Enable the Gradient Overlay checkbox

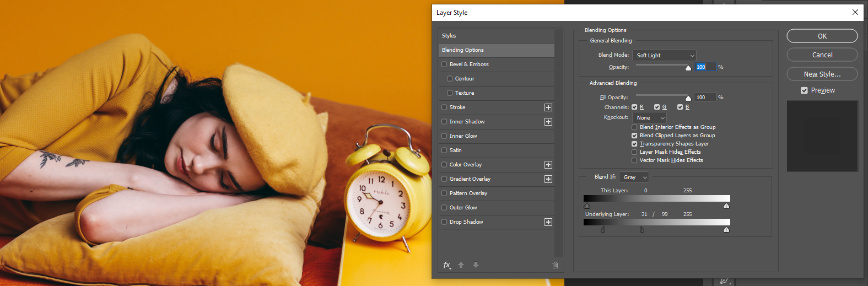[x=444, y=179]
